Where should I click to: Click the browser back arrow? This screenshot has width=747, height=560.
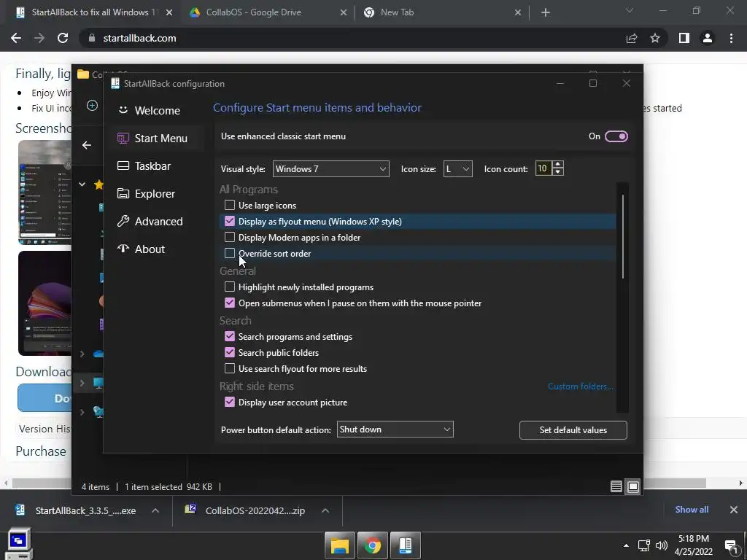point(16,38)
